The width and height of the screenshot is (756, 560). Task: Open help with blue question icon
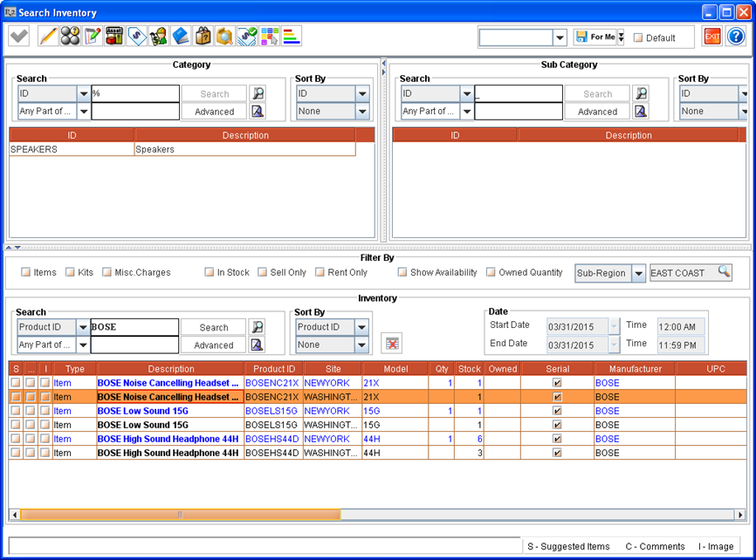click(736, 37)
